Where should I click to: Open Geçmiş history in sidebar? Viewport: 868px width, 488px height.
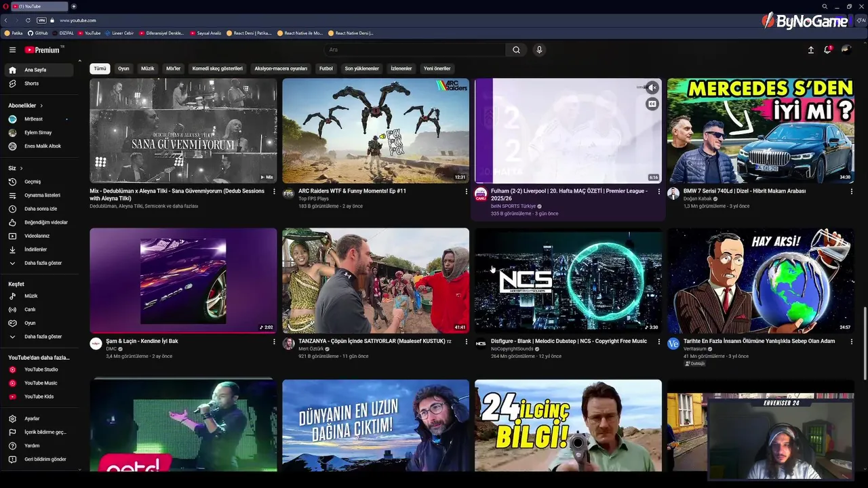[39, 182]
